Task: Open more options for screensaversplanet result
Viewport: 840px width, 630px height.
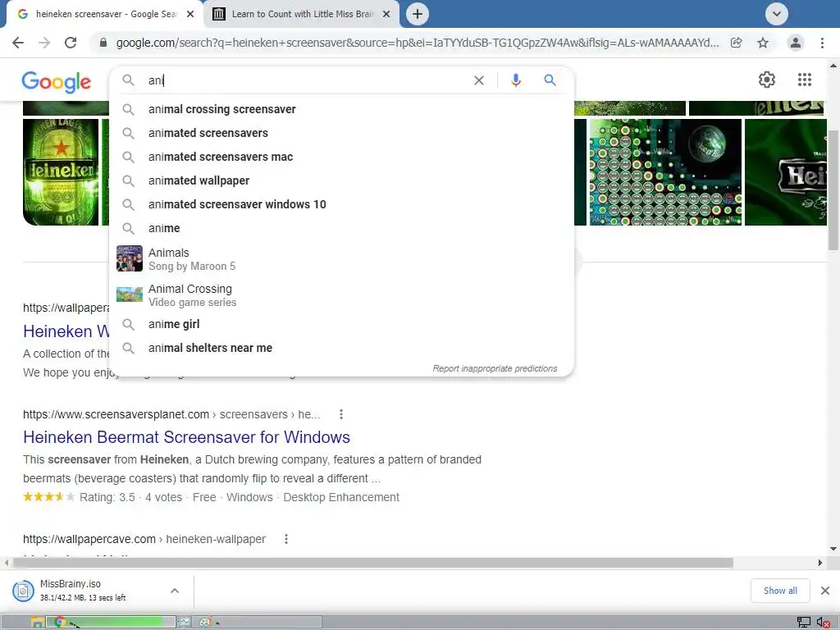Action: [341, 414]
